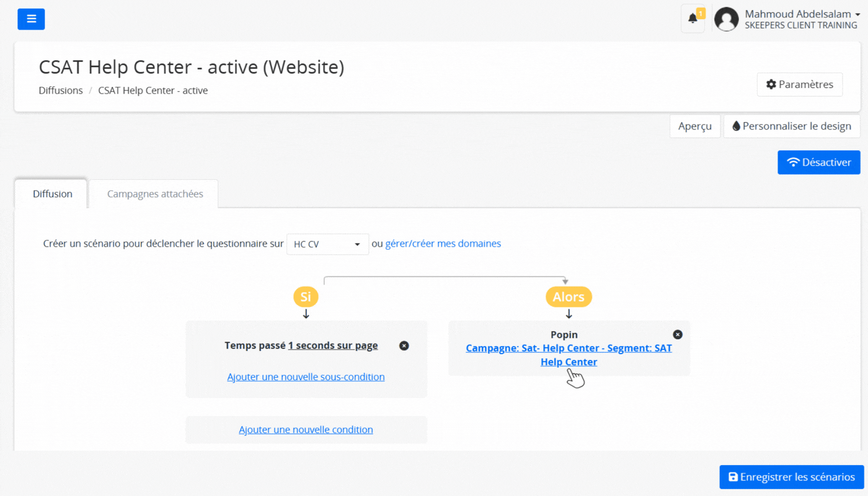This screenshot has height=496, width=868.
Task: Open the notifications bell
Action: tap(693, 19)
